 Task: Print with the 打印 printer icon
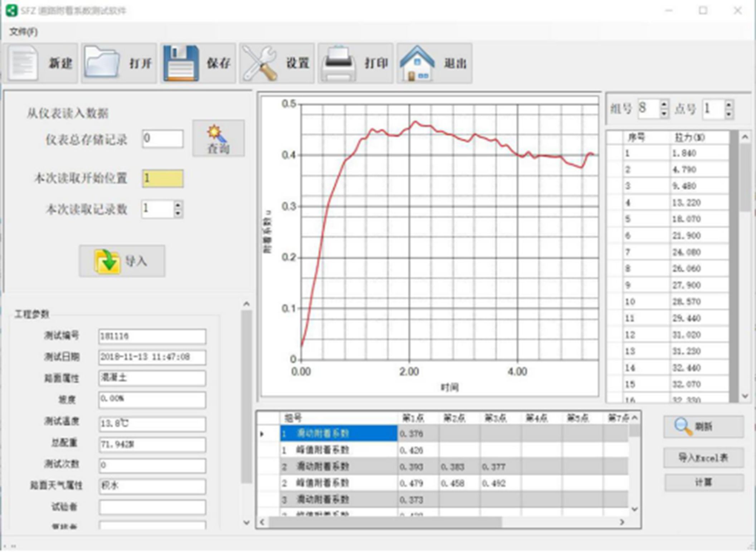pyautogui.click(x=338, y=63)
